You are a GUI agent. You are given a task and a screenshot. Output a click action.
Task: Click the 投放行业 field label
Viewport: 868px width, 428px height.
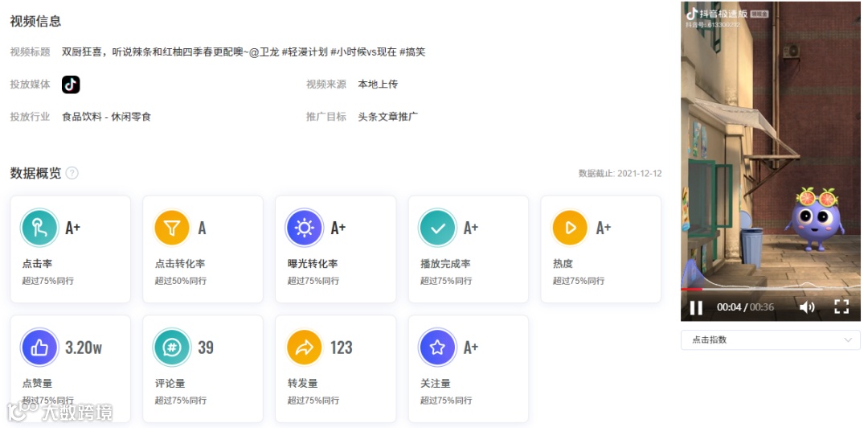[x=30, y=117]
